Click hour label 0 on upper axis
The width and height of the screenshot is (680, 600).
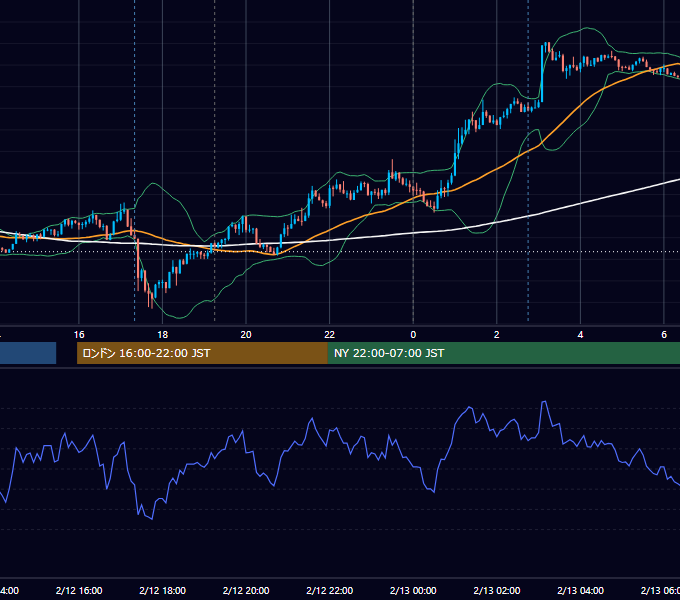[413, 335]
